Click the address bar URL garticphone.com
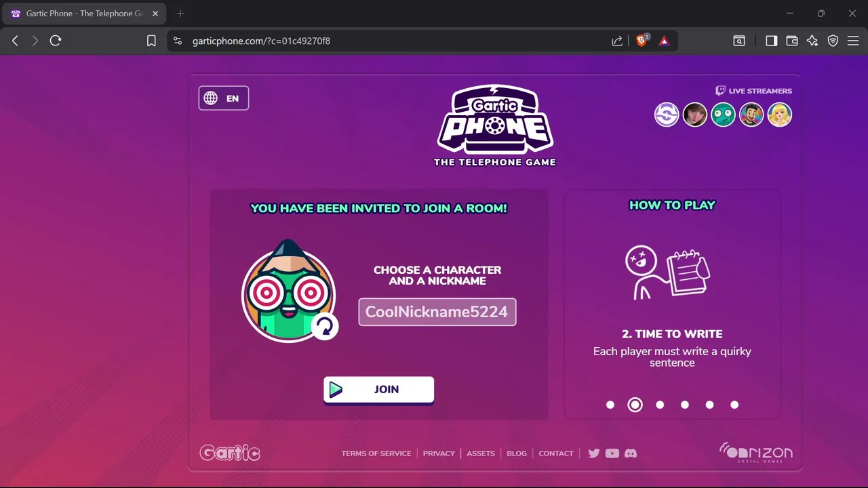The image size is (868, 488). point(261,41)
